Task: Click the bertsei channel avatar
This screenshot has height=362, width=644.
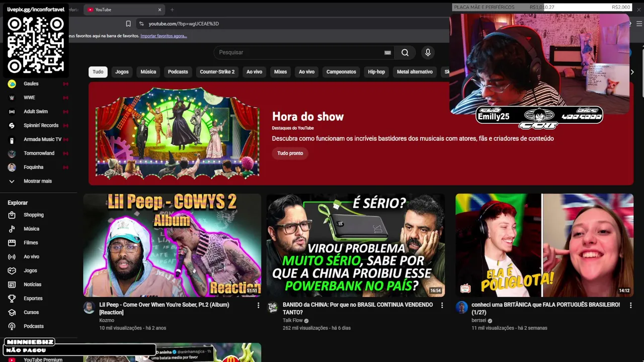Action: pyautogui.click(x=462, y=308)
